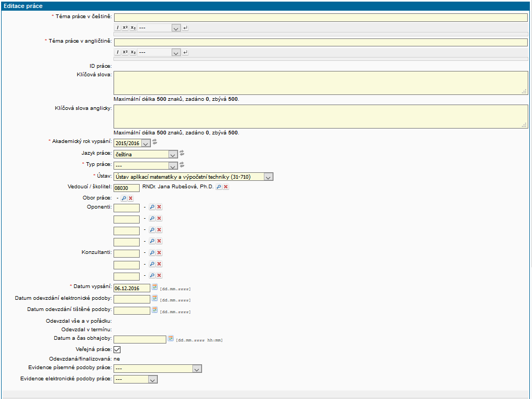
Task: Click line-break arrow under Czech topic field
Action: coord(185,28)
